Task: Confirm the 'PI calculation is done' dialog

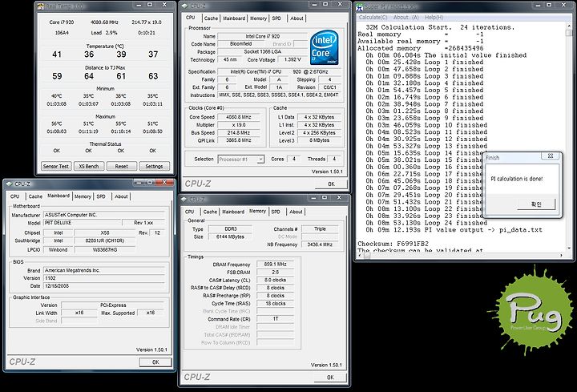Action: pos(536,204)
